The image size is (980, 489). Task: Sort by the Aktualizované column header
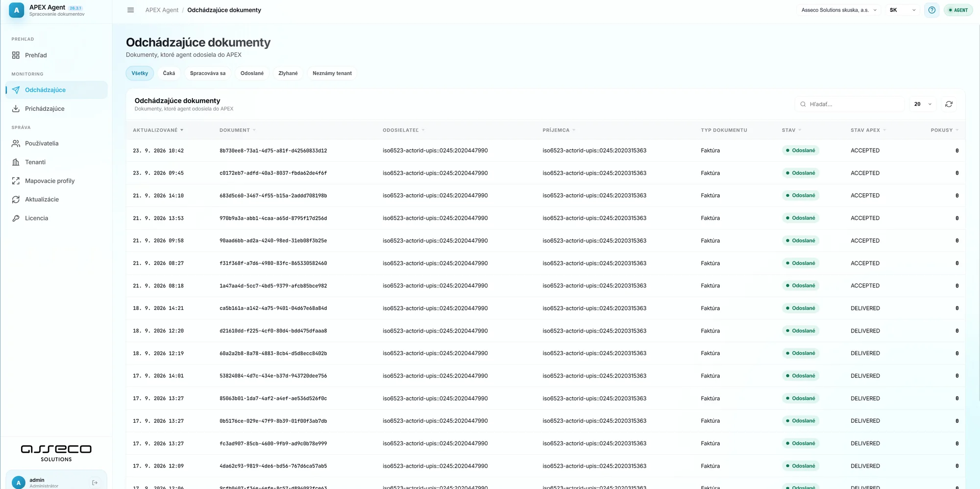pos(158,130)
